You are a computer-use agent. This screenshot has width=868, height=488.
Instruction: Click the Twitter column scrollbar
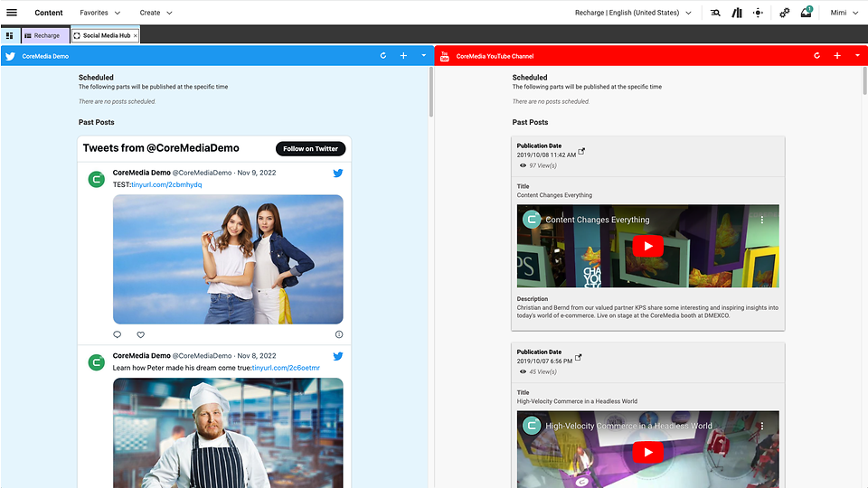[430, 92]
